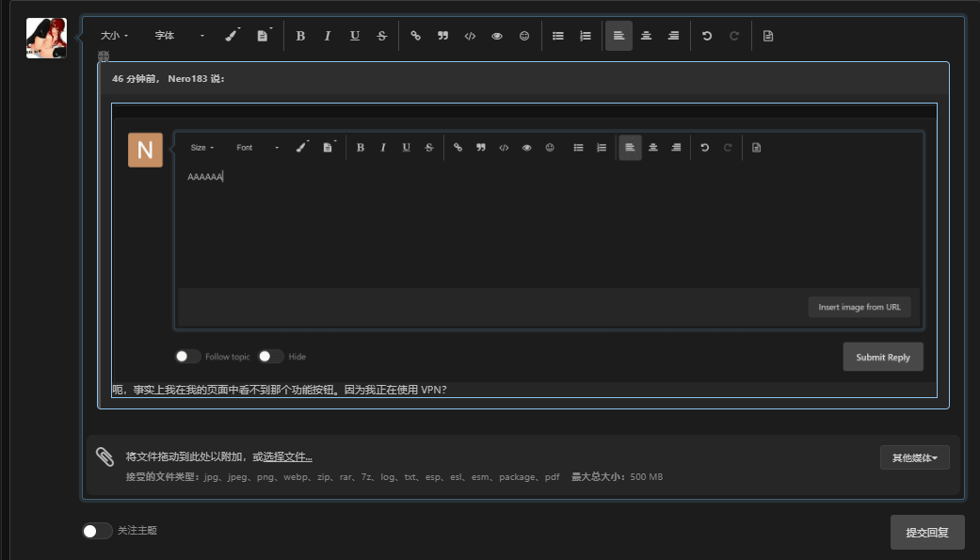Click the AAAAAA text in the quoted editor
Image resolution: width=980 pixels, height=560 pixels.
[205, 177]
